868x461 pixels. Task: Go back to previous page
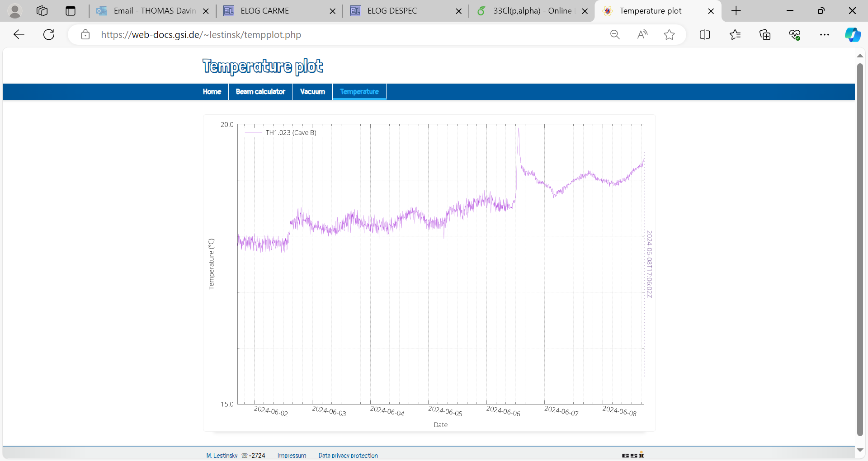pos(19,35)
